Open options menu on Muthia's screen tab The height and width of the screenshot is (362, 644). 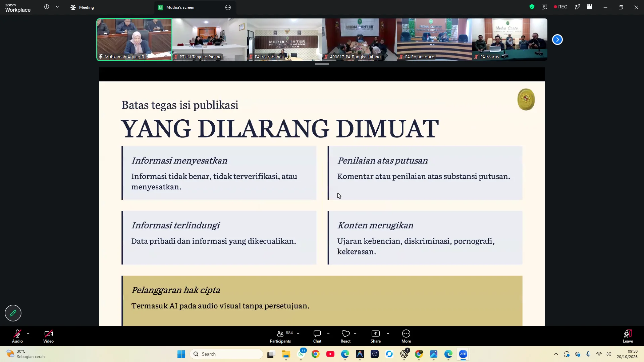coord(228,7)
